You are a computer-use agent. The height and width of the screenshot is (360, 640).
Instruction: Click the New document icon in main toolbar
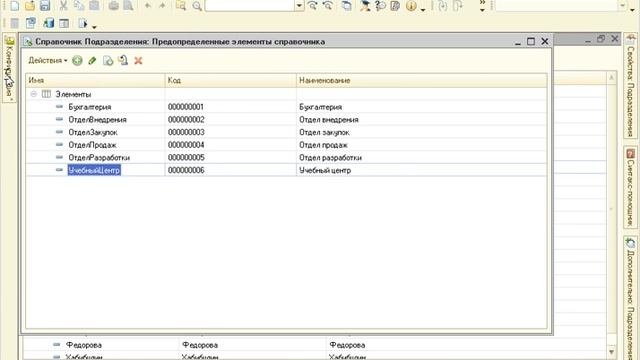[x=14, y=5]
